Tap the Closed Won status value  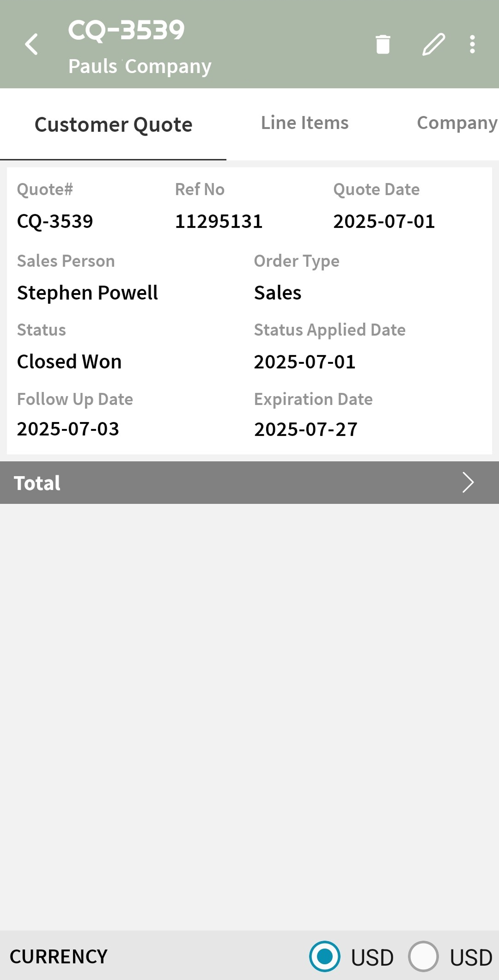[69, 361]
